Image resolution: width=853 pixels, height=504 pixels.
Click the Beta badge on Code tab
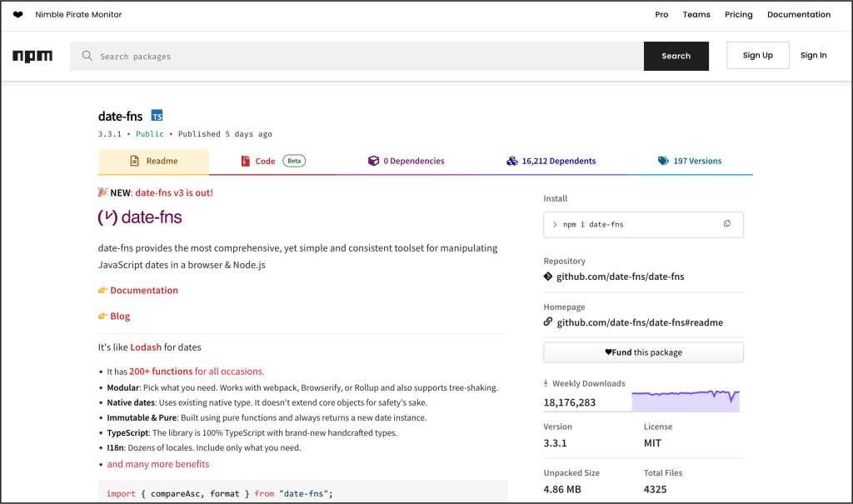click(294, 161)
